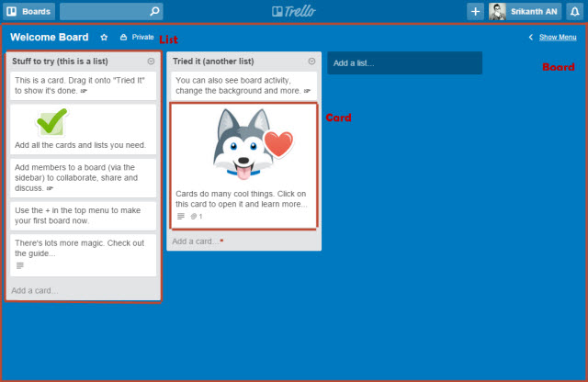Screen dimensions: 588x382
Task: Focus the header search field
Action: click(111, 11)
